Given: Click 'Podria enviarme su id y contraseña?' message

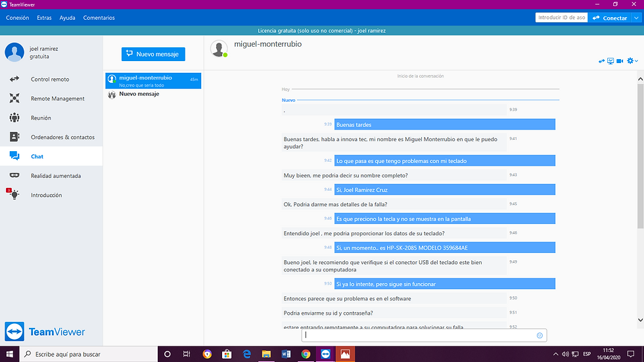Looking at the screenshot, I should point(394,313).
